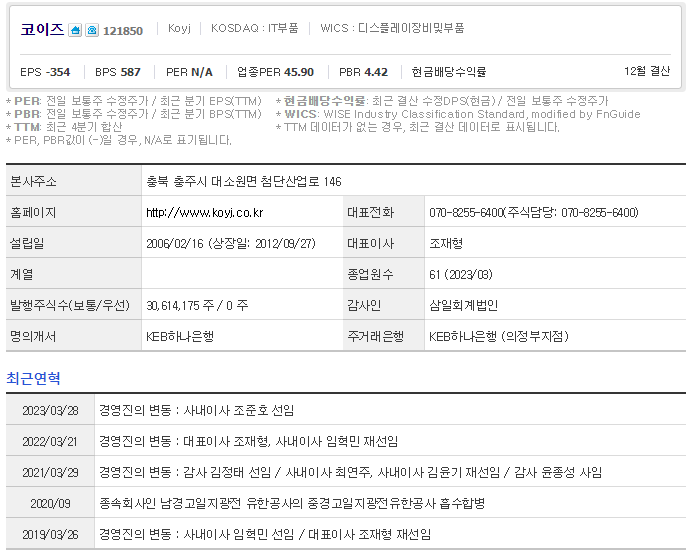Click history date 2023/03/28
Image resolution: width=687 pixels, height=557 pixels.
point(50,411)
